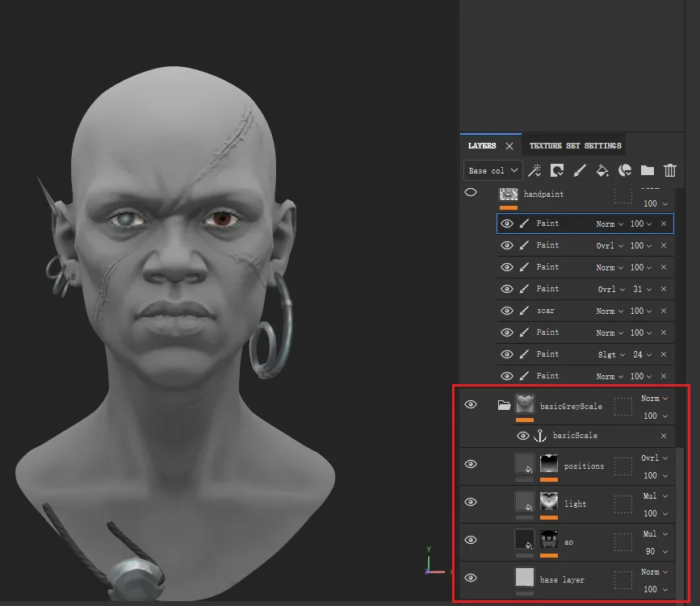Select the Layers tab
The image size is (700, 606).
(x=482, y=146)
